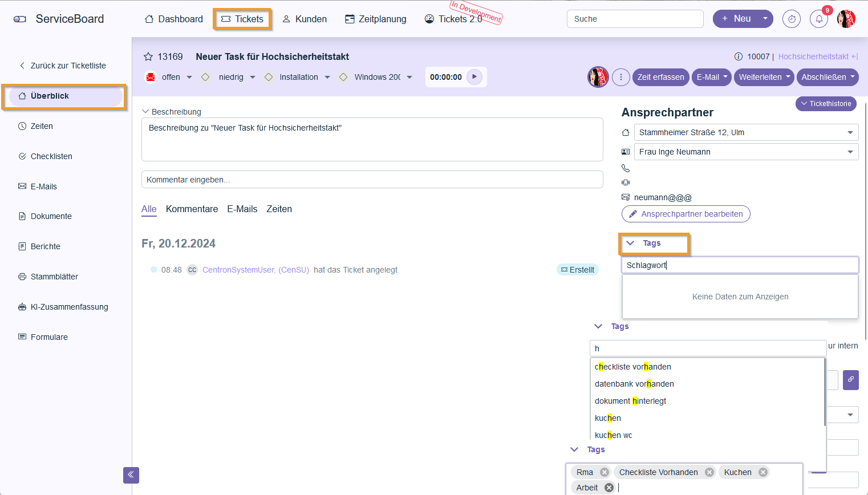
Task: Toggle the ServiceBoard switch icon
Action: click(20, 19)
